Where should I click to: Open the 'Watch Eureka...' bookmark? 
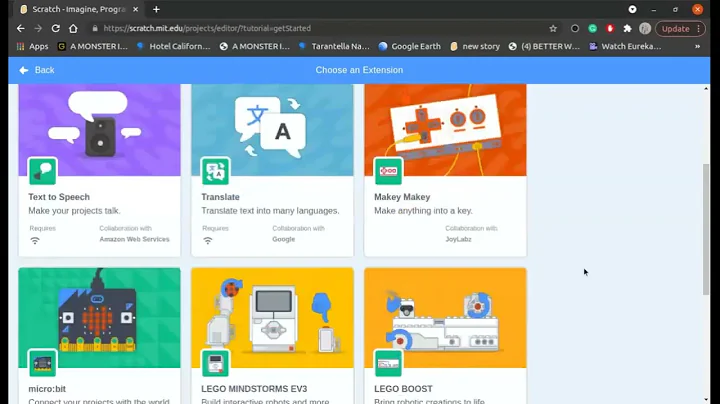[x=625, y=46]
